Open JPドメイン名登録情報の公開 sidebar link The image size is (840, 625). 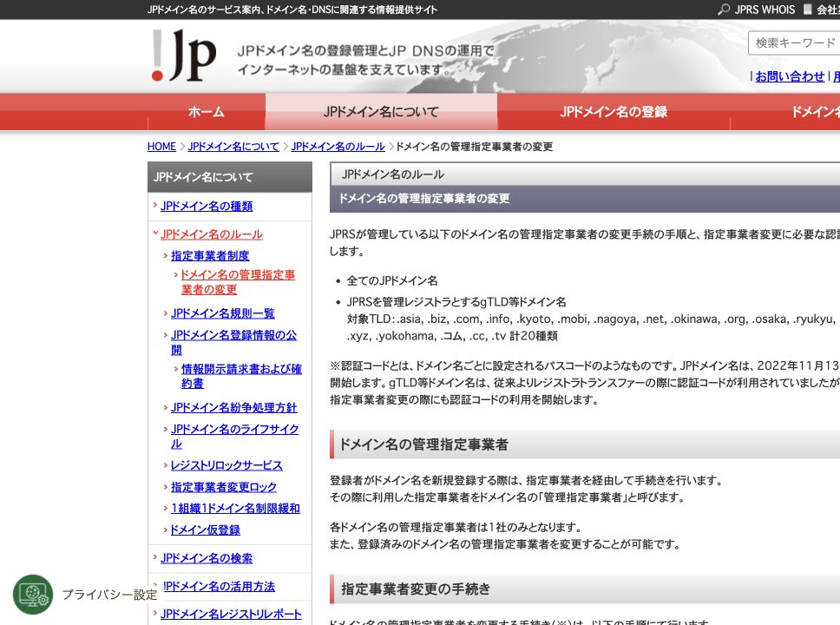pyautogui.click(x=233, y=342)
